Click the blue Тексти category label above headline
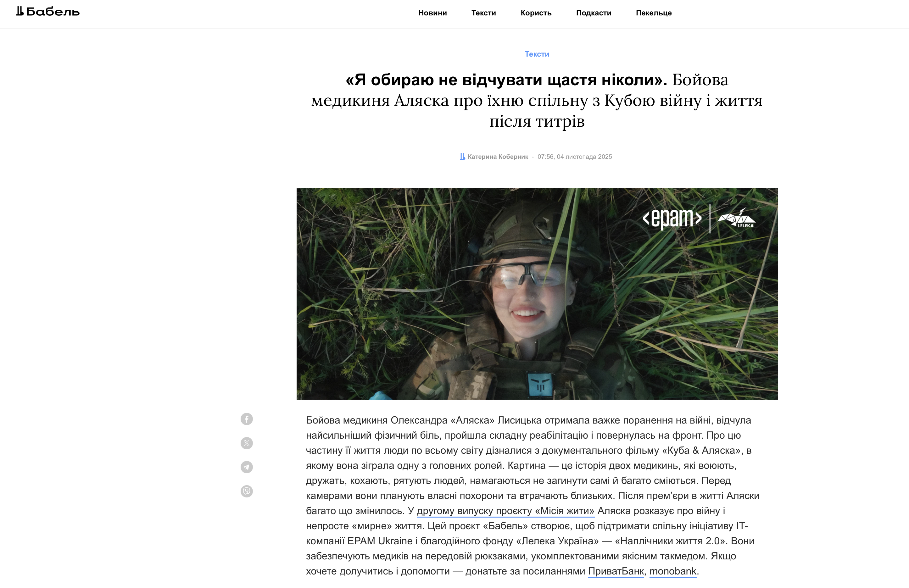The width and height of the screenshot is (909, 588). click(x=537, y=54)
